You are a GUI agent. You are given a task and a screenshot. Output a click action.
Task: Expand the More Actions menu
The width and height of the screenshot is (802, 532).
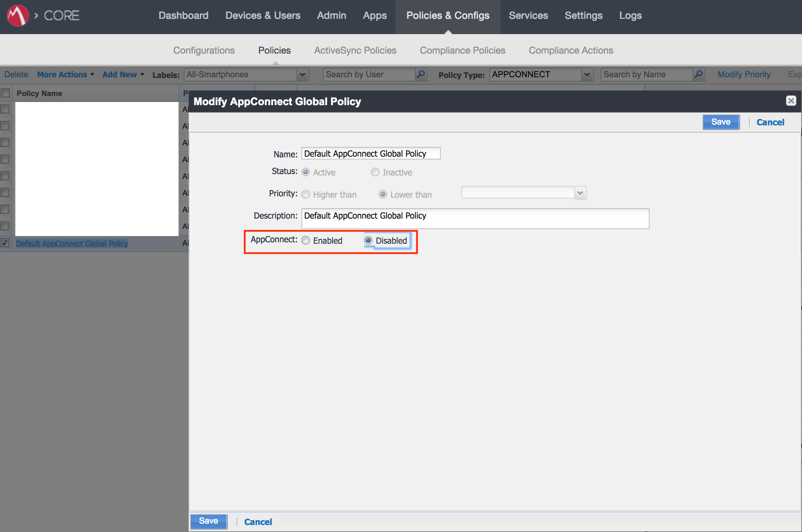point(65,75)
